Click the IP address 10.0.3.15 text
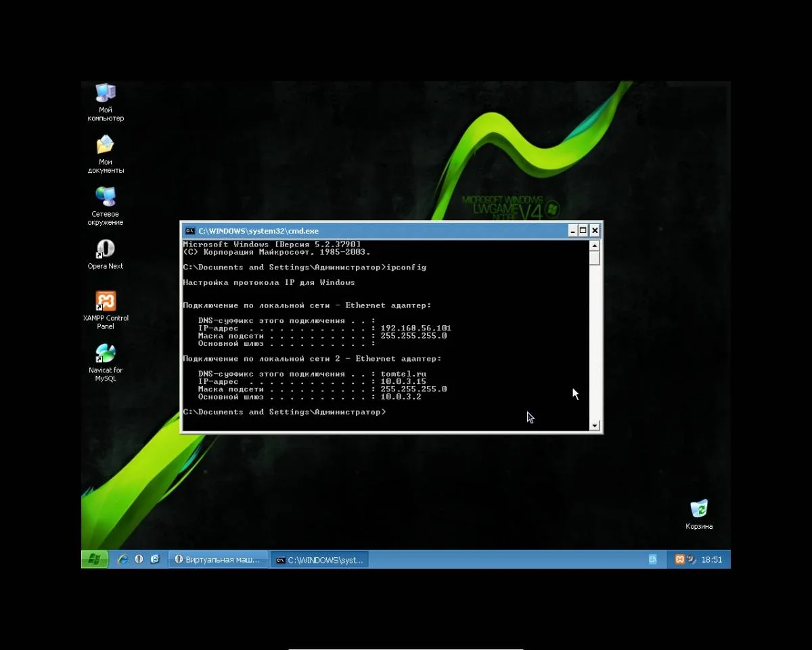 403,382
